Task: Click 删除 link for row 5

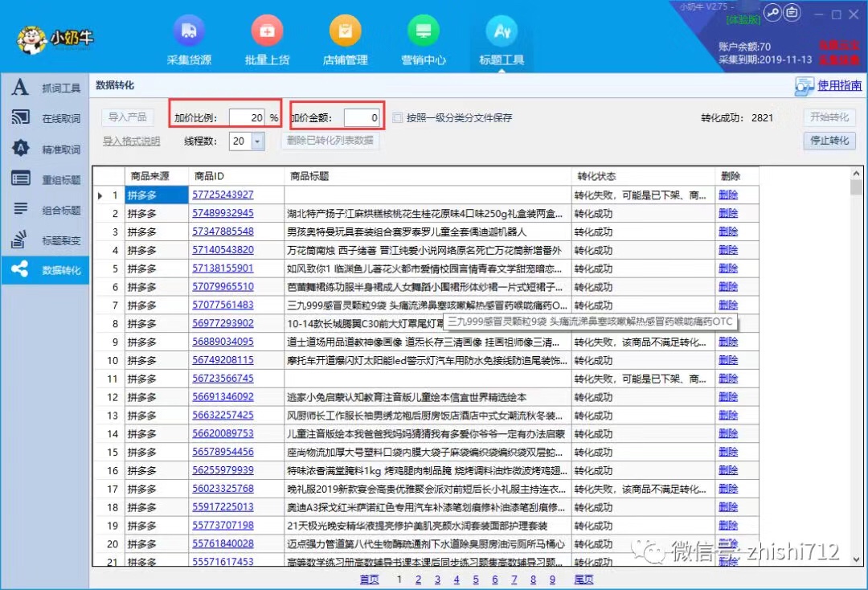Action: (x=728, y=268)
